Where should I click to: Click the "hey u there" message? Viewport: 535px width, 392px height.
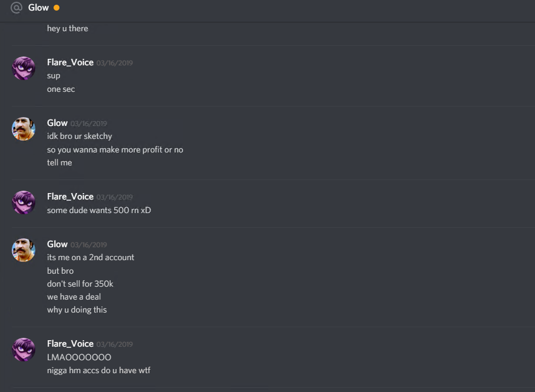[68, 28]
